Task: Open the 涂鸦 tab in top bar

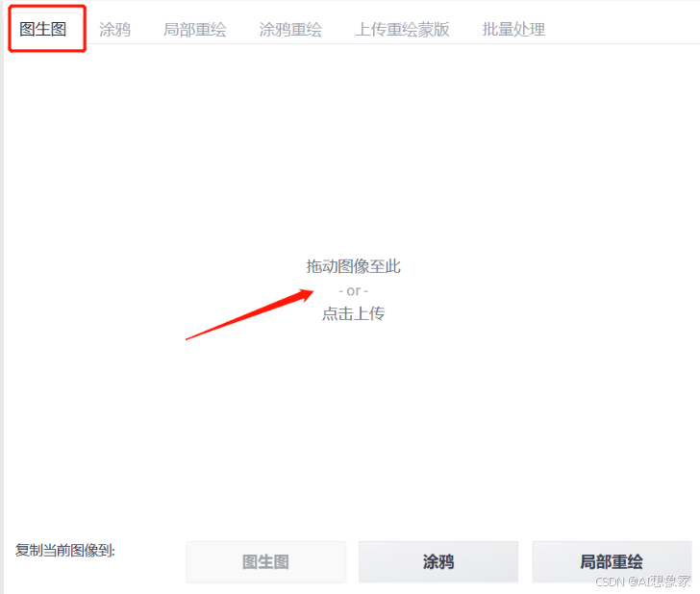Action: coord(114,30)
